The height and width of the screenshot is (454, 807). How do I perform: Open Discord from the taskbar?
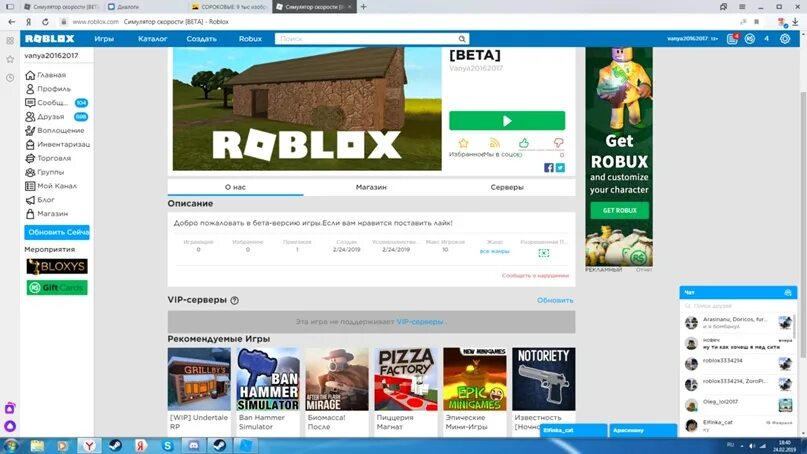point(194,446)
